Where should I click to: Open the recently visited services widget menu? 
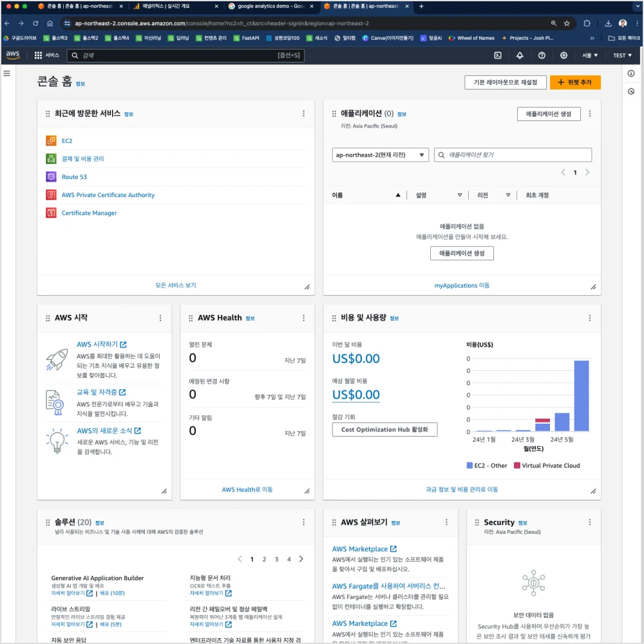coord(303,113)
